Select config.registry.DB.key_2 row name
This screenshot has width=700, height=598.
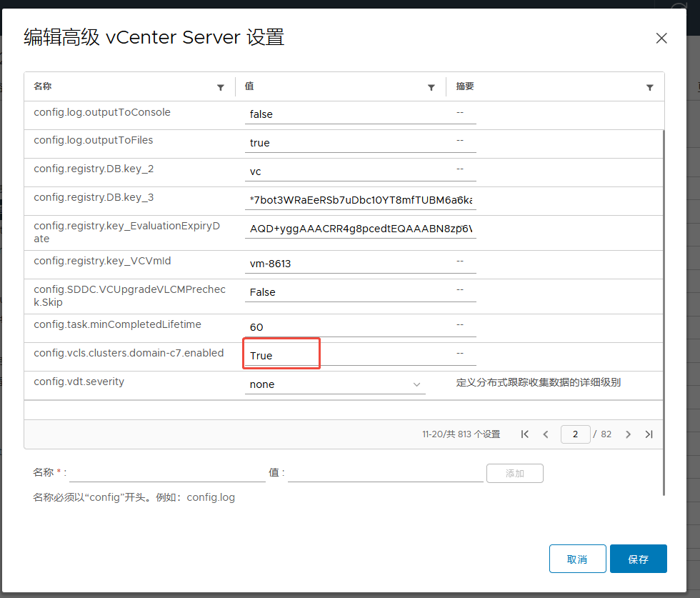[94, 169]
